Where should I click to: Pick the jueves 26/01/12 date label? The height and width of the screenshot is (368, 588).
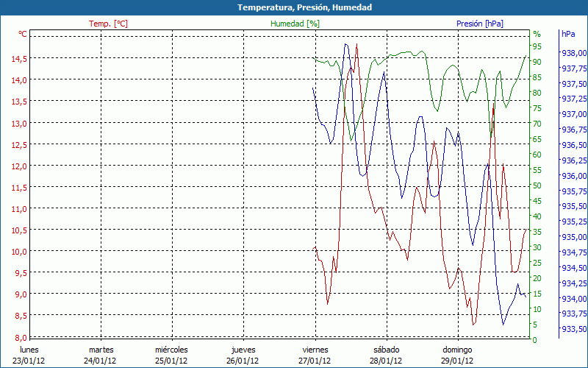(243, 355)
